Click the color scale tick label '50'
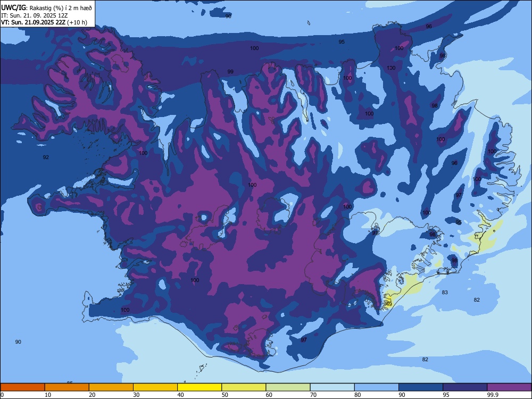The image size is (532, 399). tap(225, 395)
